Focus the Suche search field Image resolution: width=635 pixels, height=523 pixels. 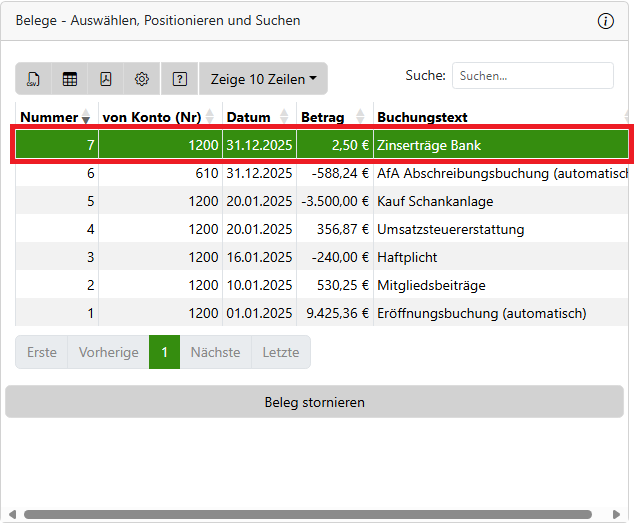532,75
